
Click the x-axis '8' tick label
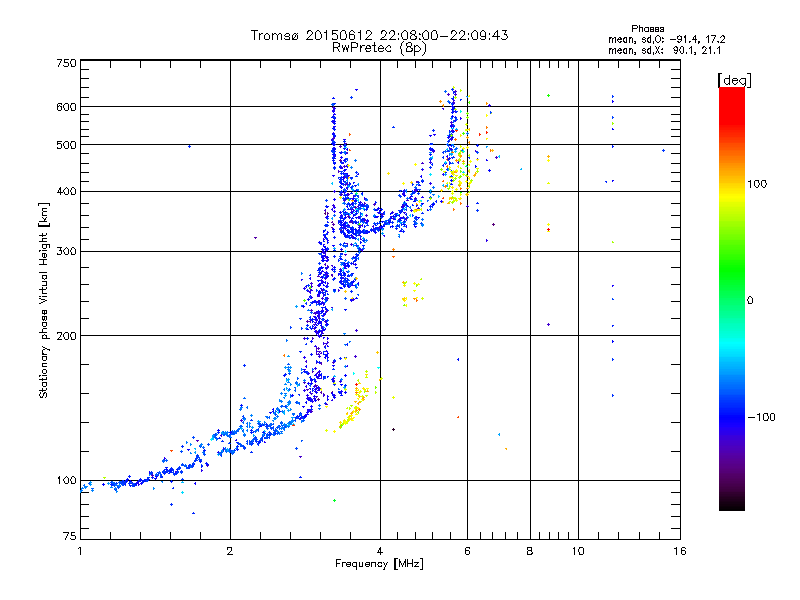530,551
